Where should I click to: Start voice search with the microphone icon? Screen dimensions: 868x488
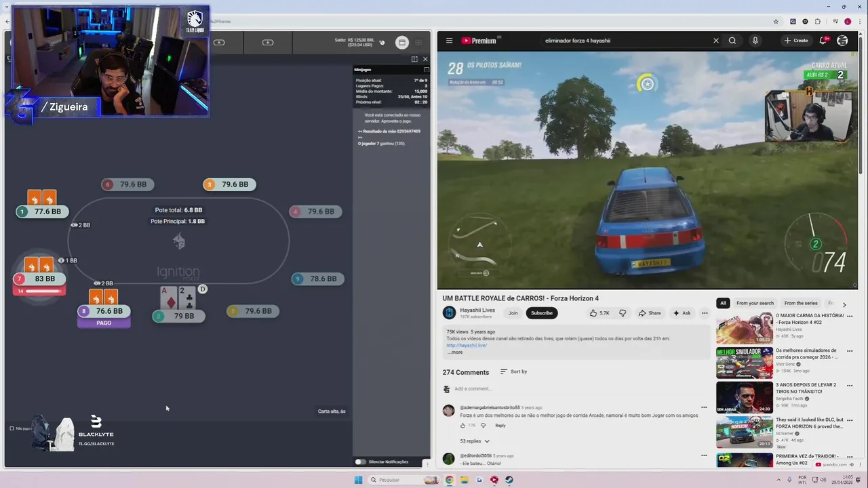point(755,41)
